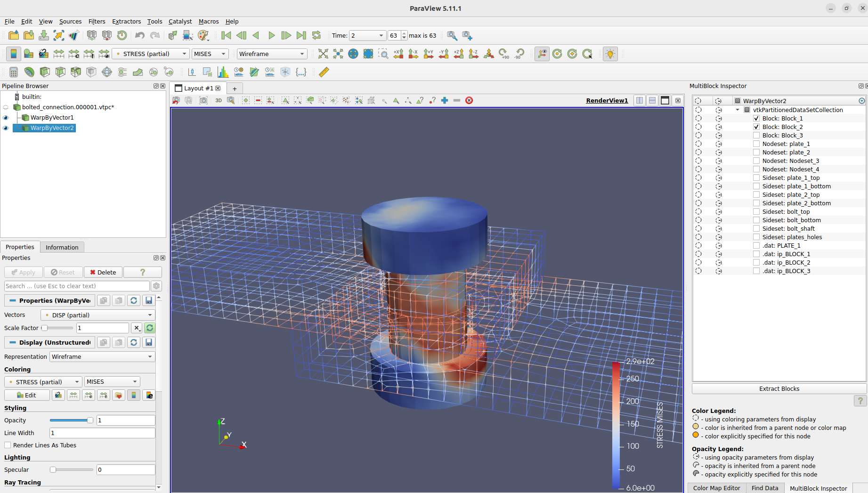Open the Representation dropdown in Properties

click(x=102, y=356)
